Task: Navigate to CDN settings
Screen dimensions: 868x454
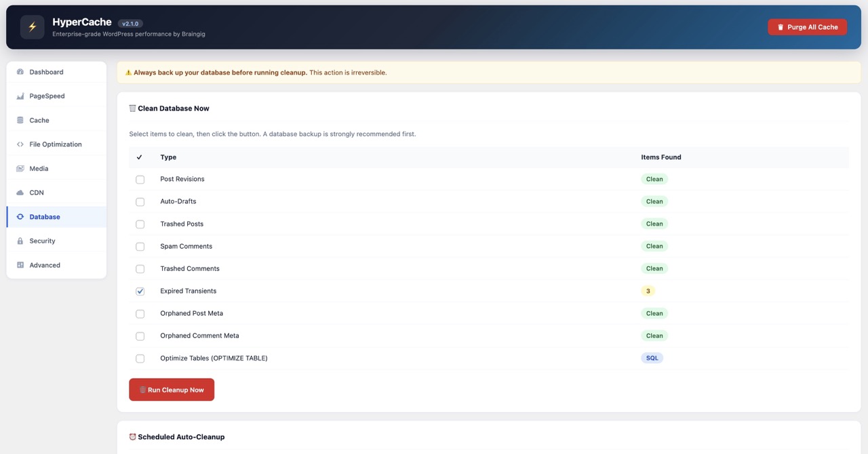Action: click(56, 192)
